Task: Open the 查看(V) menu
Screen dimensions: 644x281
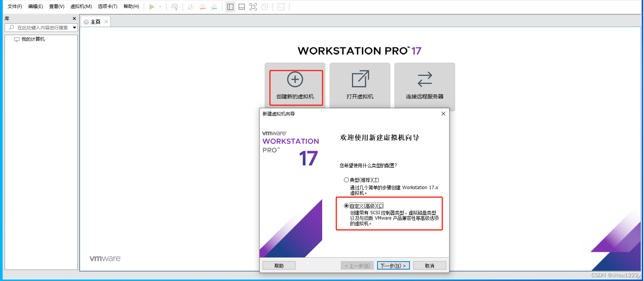Action: click(x=56, y=6)
